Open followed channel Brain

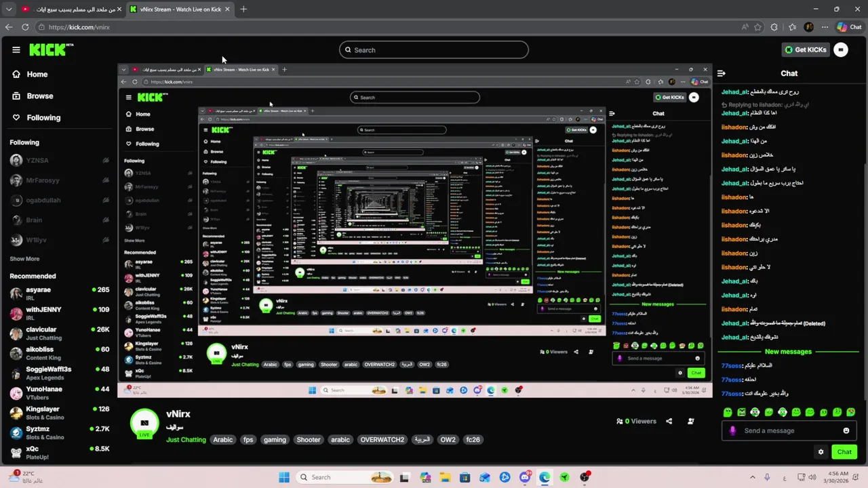click(60, 220)
